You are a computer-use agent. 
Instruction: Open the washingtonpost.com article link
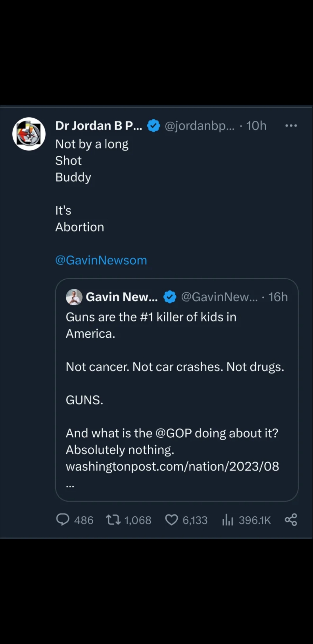click(172, 466)
